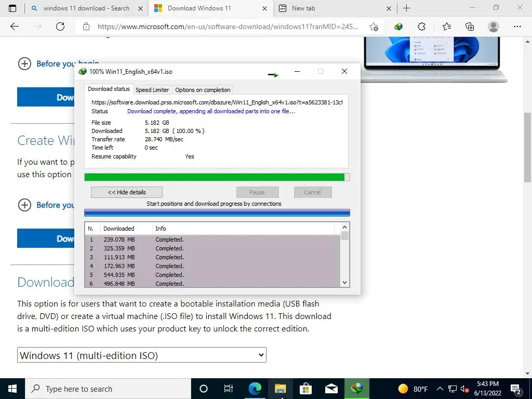Refresh the Microsoft download page
The width and height of the screenshot is (532, 399).
point(60,26)
